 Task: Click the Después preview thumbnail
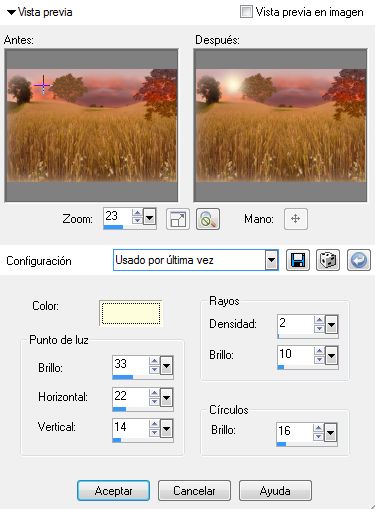(x=280, y=125)
